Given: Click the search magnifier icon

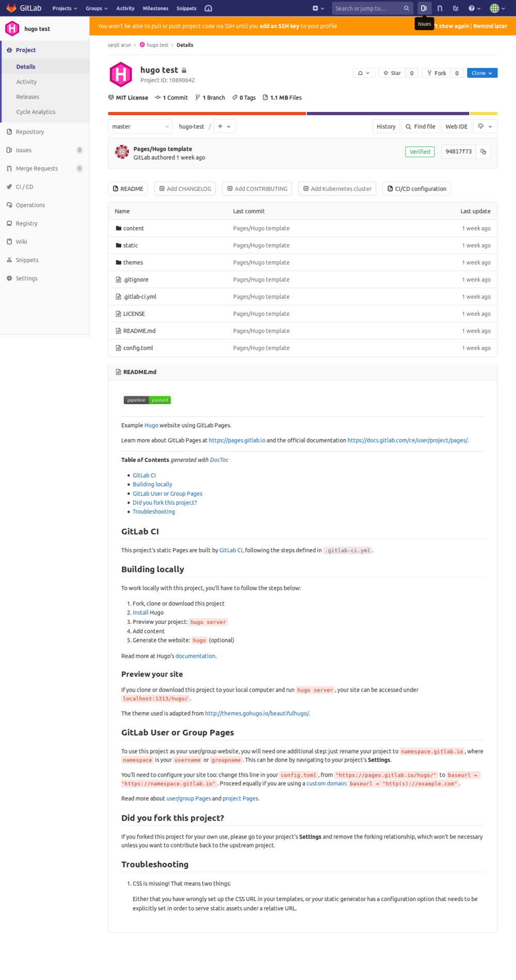Looking at the screenshot, I should (x=407, y=8).
